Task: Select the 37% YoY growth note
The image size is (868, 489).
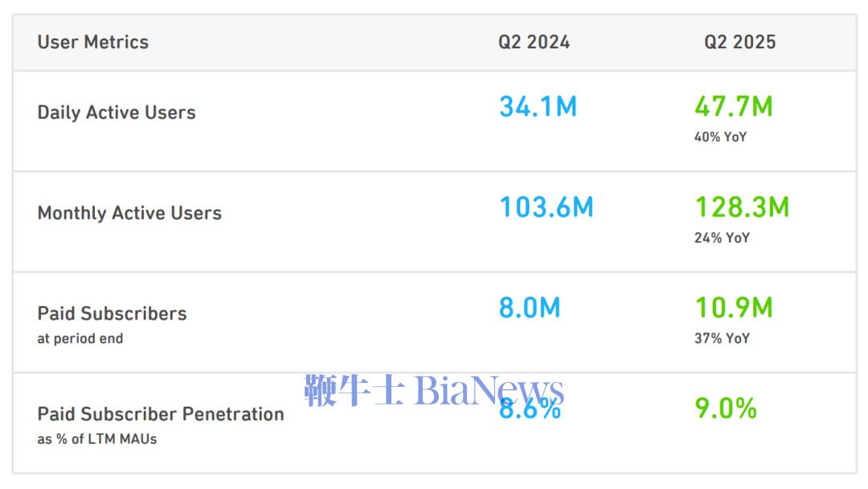Action: point(722,339)
